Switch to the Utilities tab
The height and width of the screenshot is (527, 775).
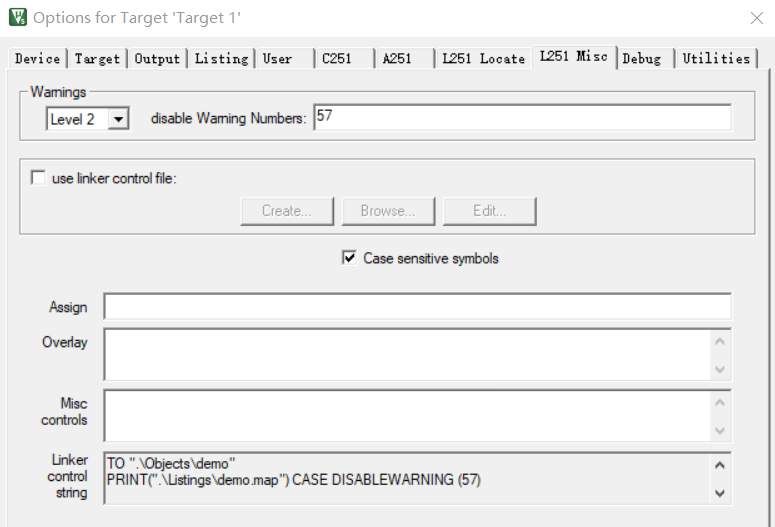tap(716, 58)
